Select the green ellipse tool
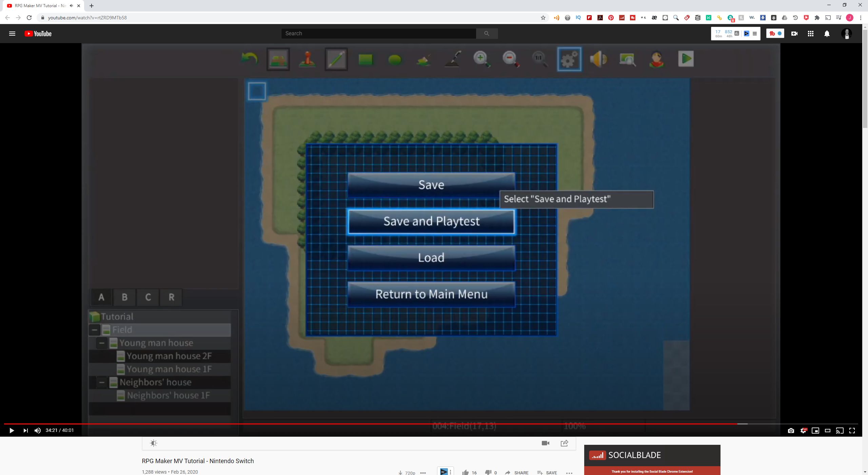The image size is (868, 475). [x=395, y=60]
